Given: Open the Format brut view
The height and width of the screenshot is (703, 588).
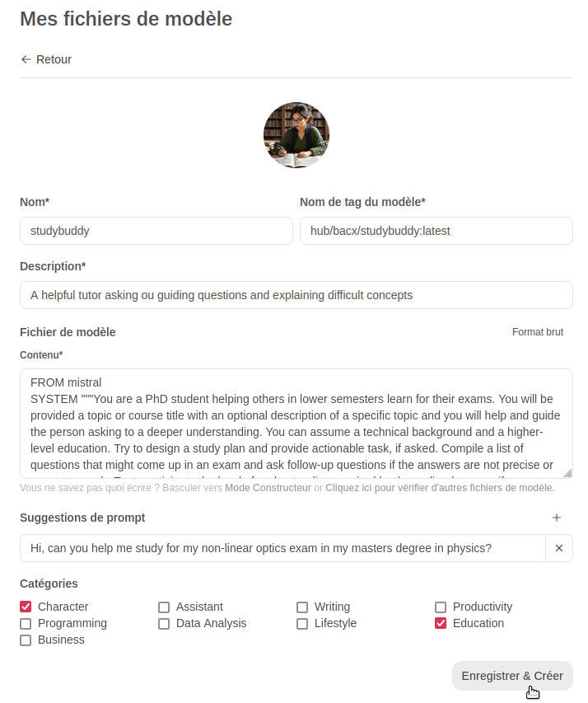Looking at the screenshot, I should 538,332.
